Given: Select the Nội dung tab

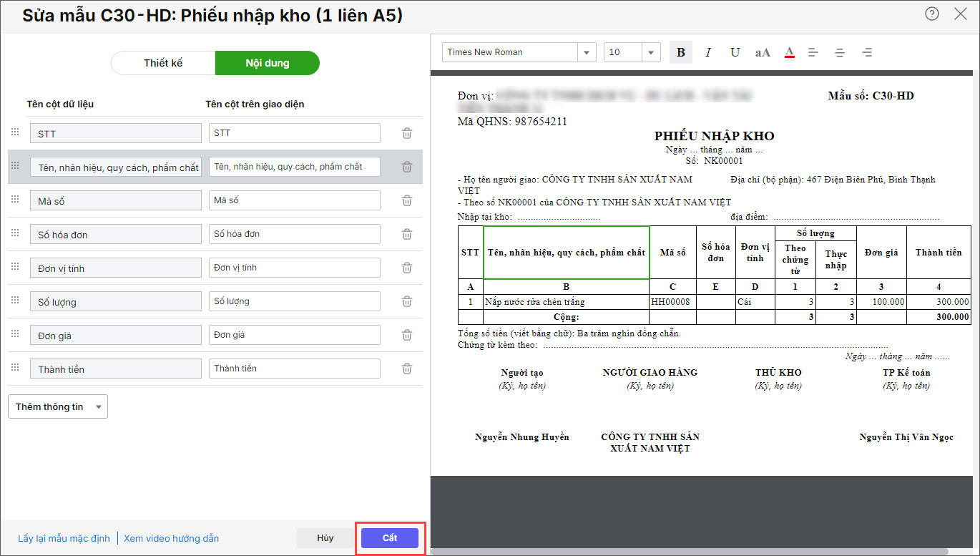Looking at the screenshot, I should click(267, 63).
